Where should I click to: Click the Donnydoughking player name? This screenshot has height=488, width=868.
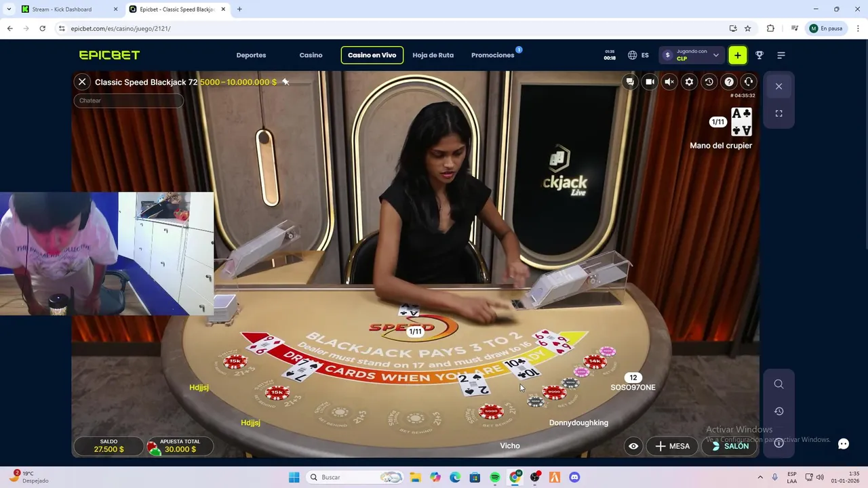578,423
